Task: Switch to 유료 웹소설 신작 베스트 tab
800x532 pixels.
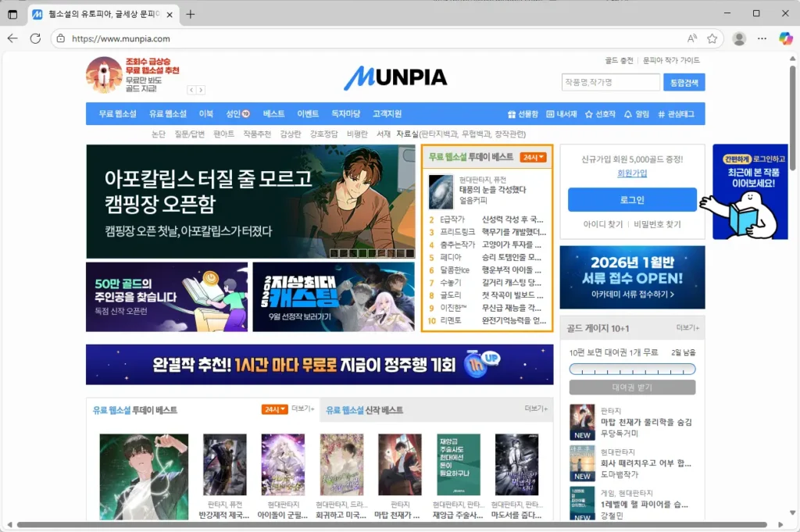Action: click(365, 409)
